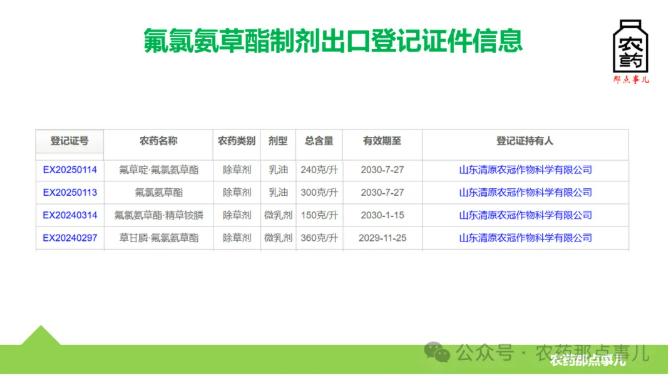Open 山东清原农冠 holder link in EX20240314 row
Image resolution: width=668 pixels, height=376 pixels.
(525, 215)
